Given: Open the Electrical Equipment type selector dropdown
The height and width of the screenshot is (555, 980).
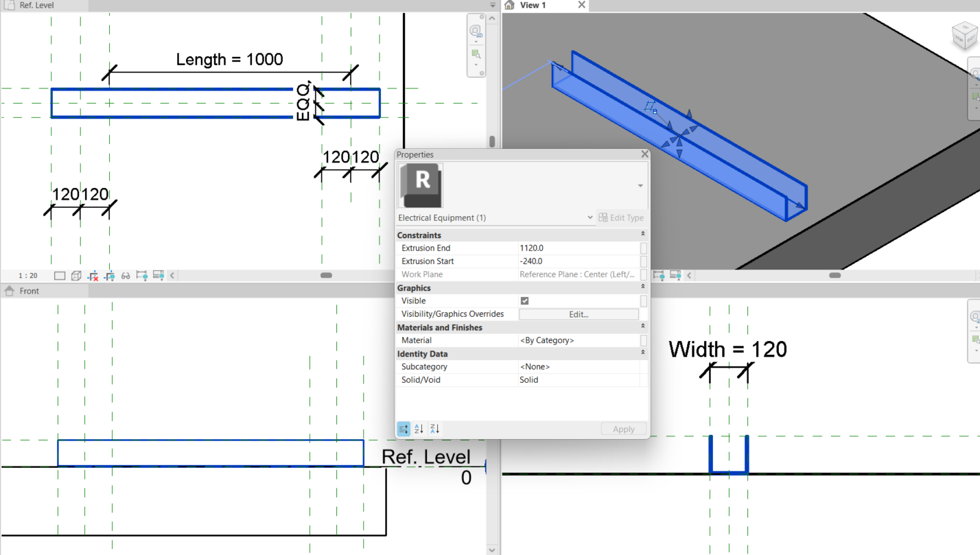Looking at the screenshot, I should click(x=589, y=217).
